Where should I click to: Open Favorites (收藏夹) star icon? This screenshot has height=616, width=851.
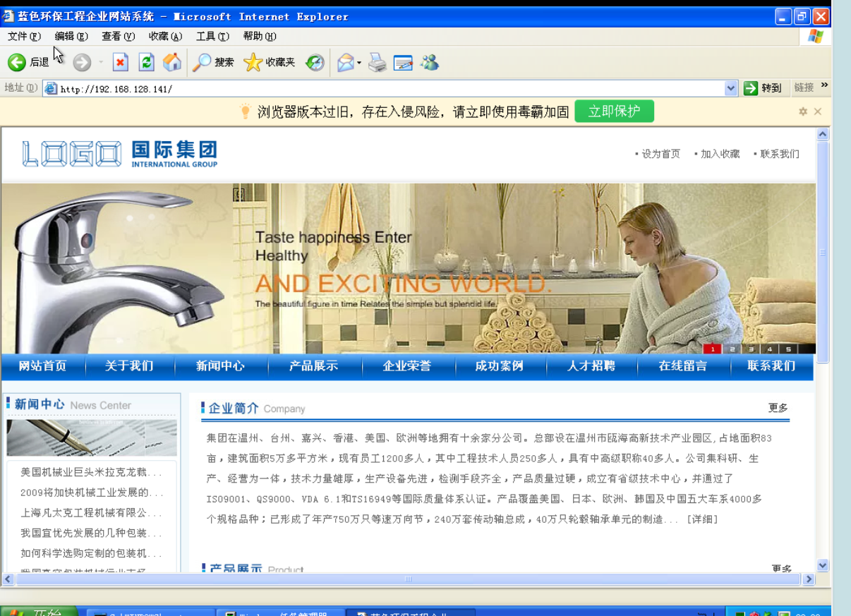click(x=270, y=63)
